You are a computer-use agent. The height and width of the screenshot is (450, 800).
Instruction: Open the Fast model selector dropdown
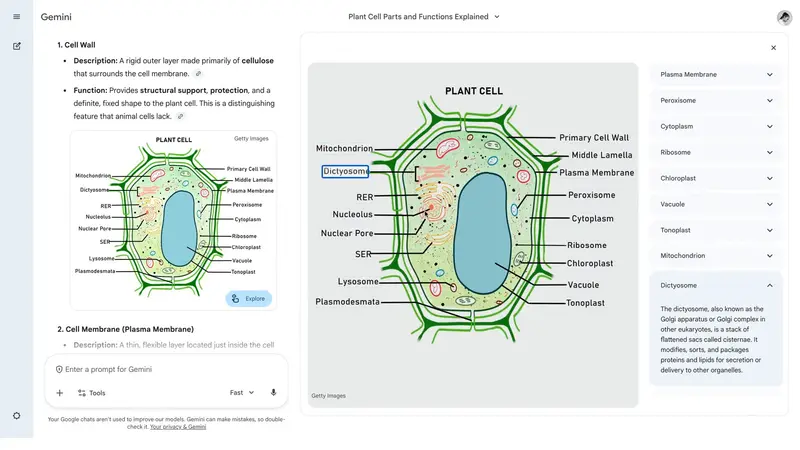tap(242, 393)
